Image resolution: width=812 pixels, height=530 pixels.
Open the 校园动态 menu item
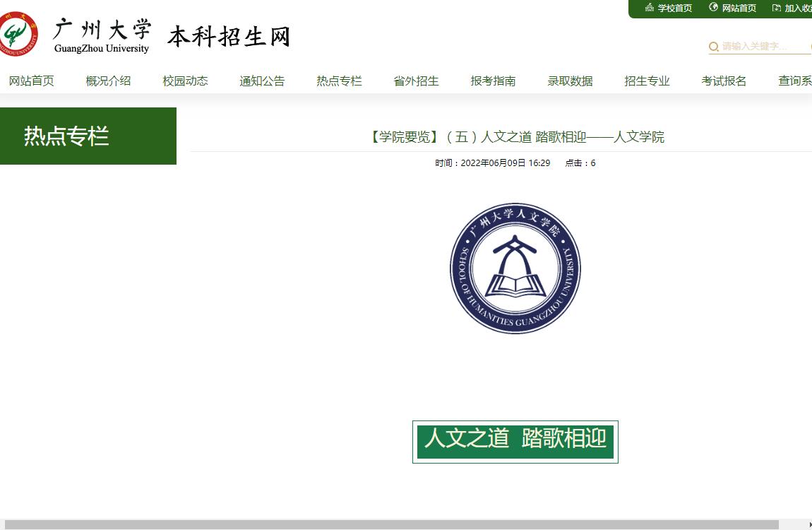point(186,81)
